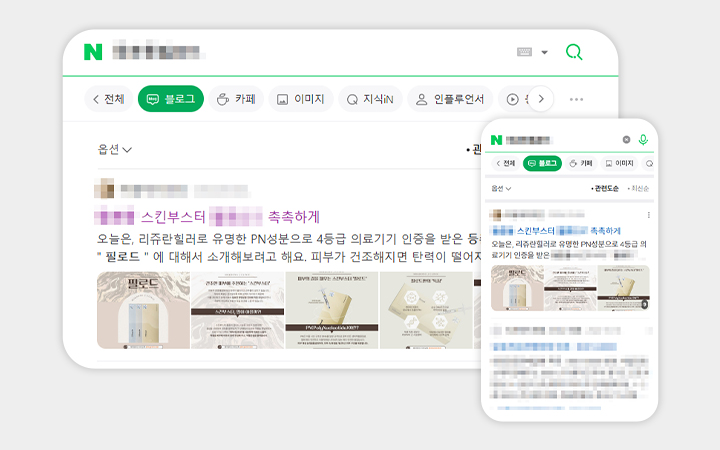Switch to the 이미지 tab on desktop
The width and height of the screenshot is (720, 450).
click(301, 99)
